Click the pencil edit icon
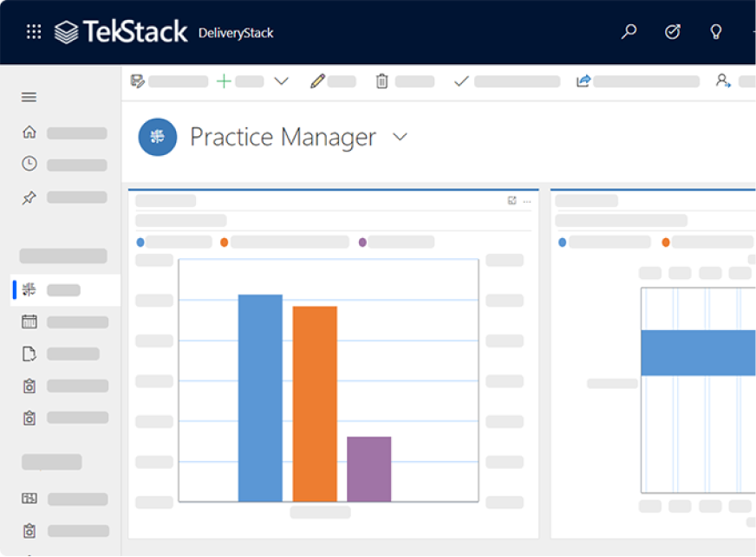This screenshot has height=557, width=756. pos(317,81)
